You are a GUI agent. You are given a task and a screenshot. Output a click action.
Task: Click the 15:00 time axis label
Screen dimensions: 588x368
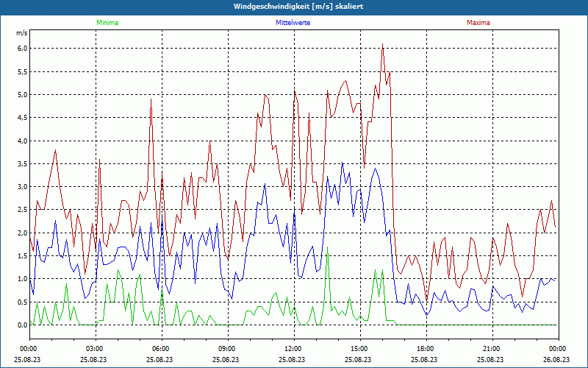(x=360, y=349)
